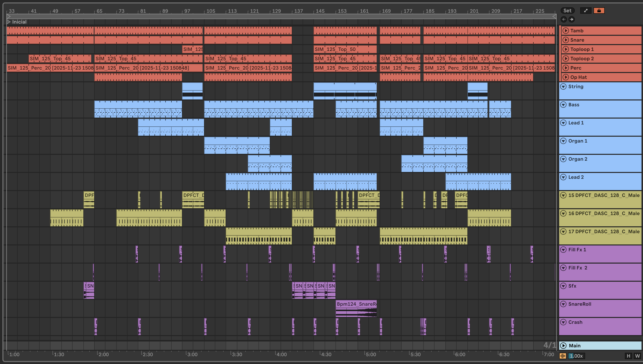Image resolution: width=643 pixels, height=364 pixels.
Task: Fold the String track using its triangle
Action: [563, 86]
